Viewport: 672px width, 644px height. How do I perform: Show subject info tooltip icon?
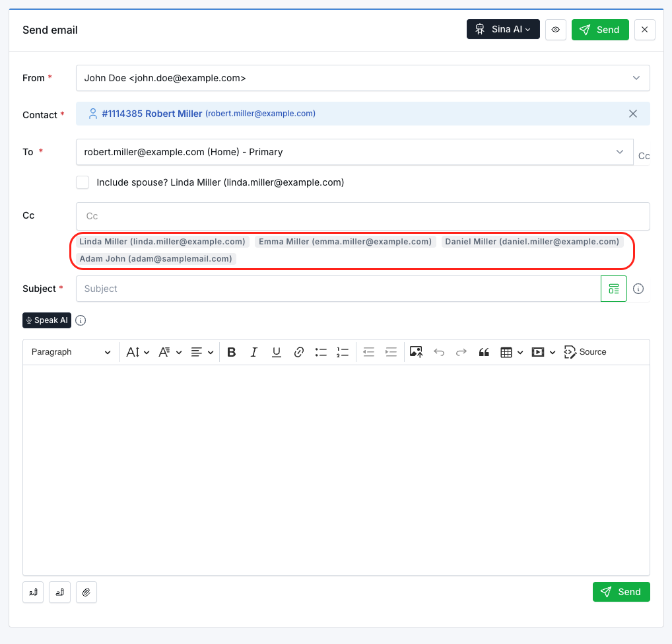pos(638,289)
